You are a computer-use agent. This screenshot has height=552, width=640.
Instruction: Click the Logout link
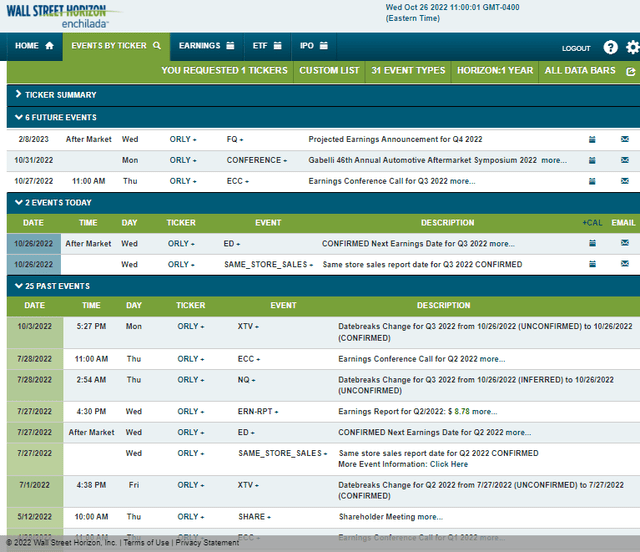click(576, 49)
